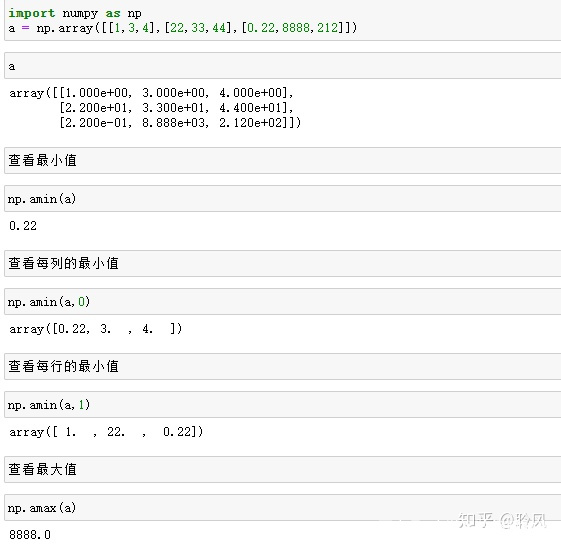
Task: Click the np.amin(a) code cell
Action: click(x=283, y=198)
